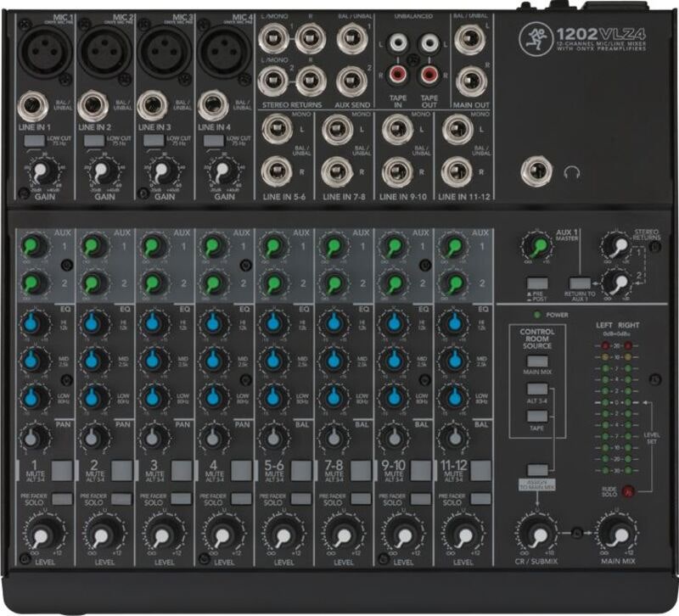Select MAIN MIX as control room source
679x616 pixels.
pos(536,361)
